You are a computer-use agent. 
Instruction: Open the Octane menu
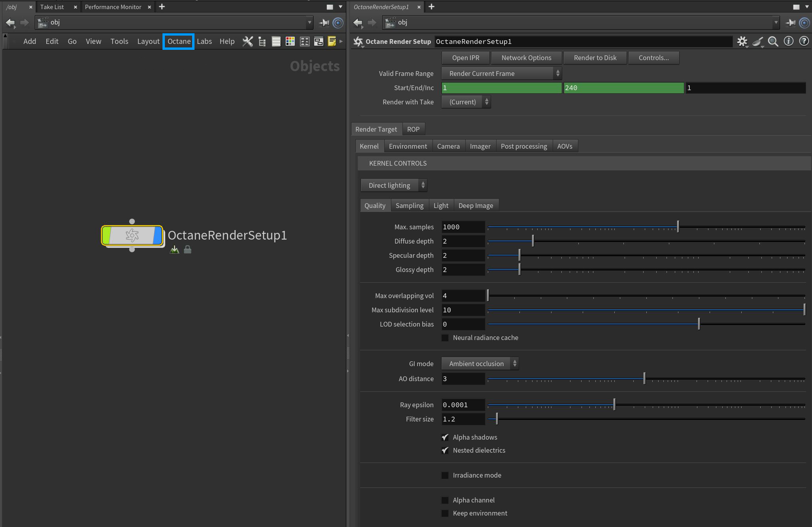coord(179,42)
